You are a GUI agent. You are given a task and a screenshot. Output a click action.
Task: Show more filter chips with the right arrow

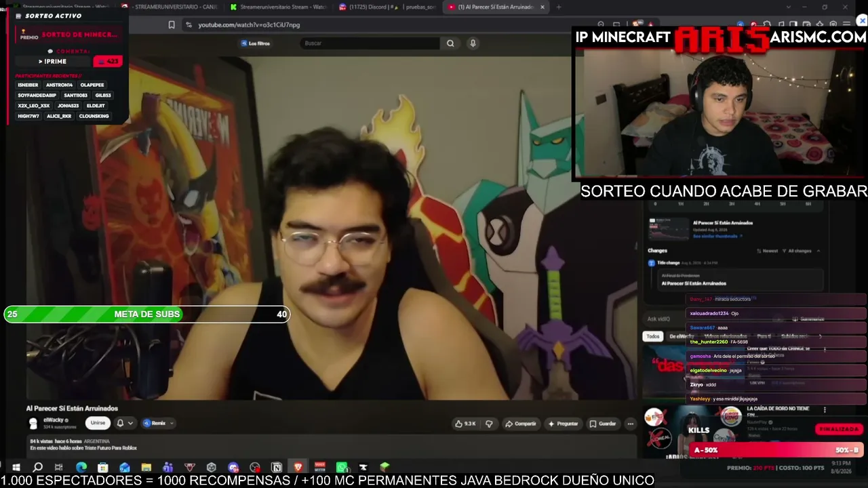820,336
